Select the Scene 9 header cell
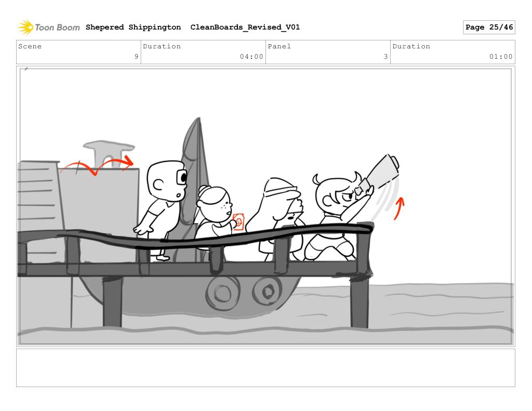 (x=78, y=52)
